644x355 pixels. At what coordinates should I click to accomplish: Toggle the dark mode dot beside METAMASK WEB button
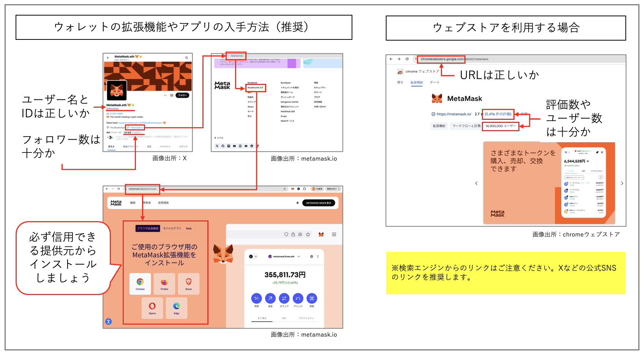298,203
